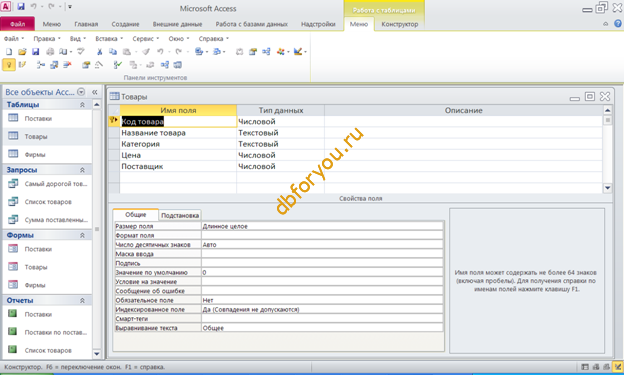Open the Фирмы table in navigation pane
This screenshot has height=375, width=624.
point(35,154)
